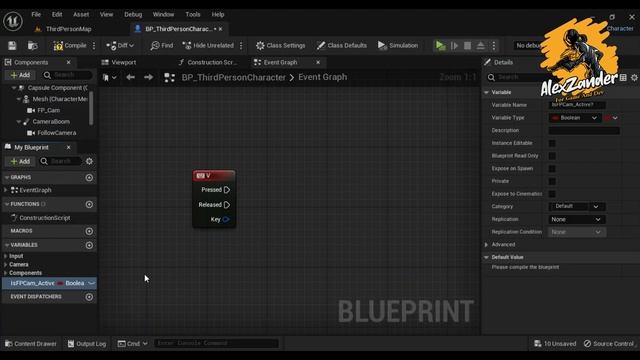640x360 pixels.
Task: Play the level with the green play icon
Action: (440, 45)
